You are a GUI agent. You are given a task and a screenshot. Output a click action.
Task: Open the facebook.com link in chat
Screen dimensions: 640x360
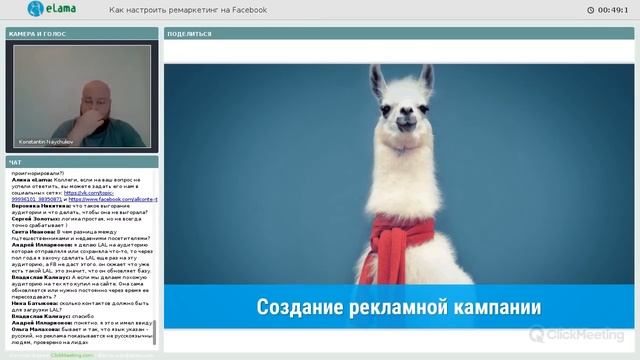tap(113, 200)
